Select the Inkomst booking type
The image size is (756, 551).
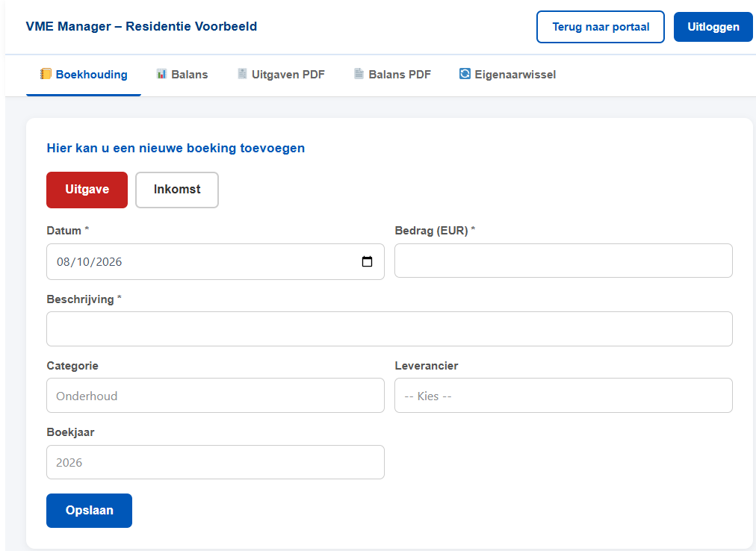tap(177, 190)
